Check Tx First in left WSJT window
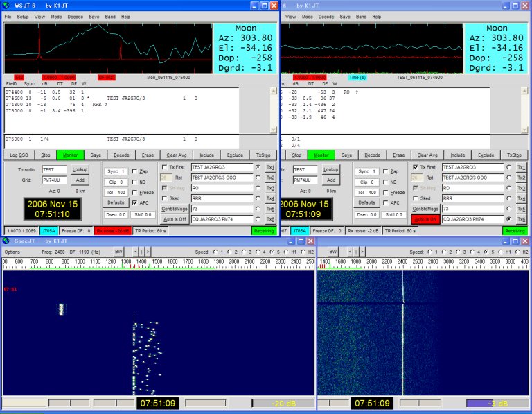Viewport: 532px width, 414px height. click(x=165, y=167)
